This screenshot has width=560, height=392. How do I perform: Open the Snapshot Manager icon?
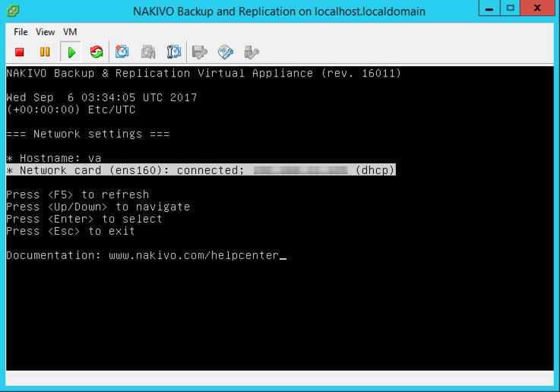[174, 52]
